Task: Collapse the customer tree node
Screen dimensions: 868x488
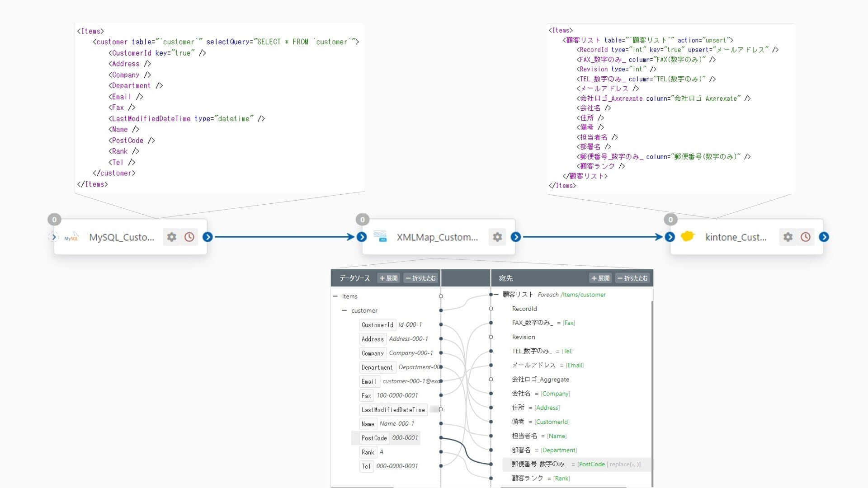Action: coord(344,310)
